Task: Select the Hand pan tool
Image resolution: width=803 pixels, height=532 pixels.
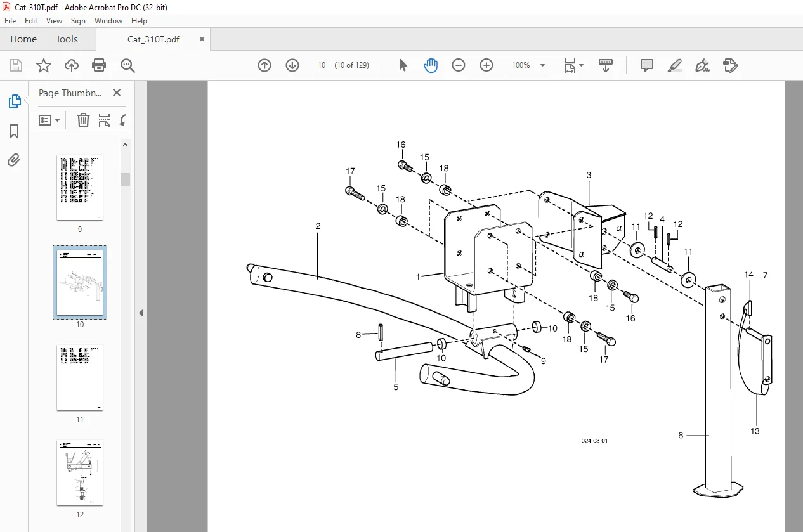Action: [x=431, y=65]
